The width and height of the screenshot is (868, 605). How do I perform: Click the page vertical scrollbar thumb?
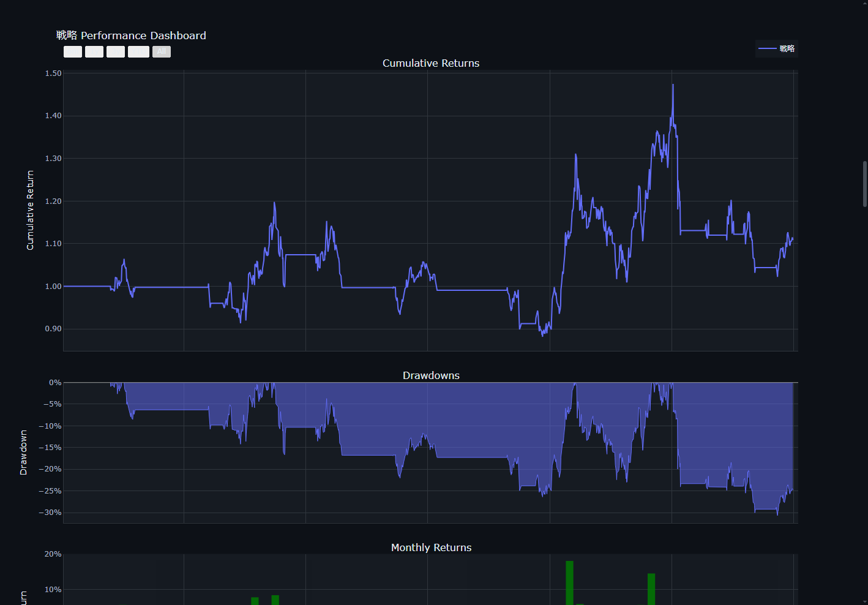(x=865, y=184)
